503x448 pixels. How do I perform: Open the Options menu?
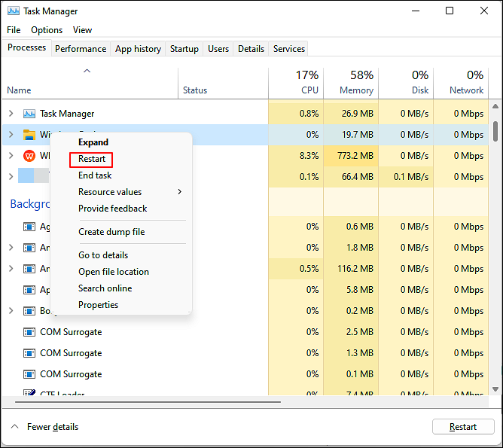[47, 30]
